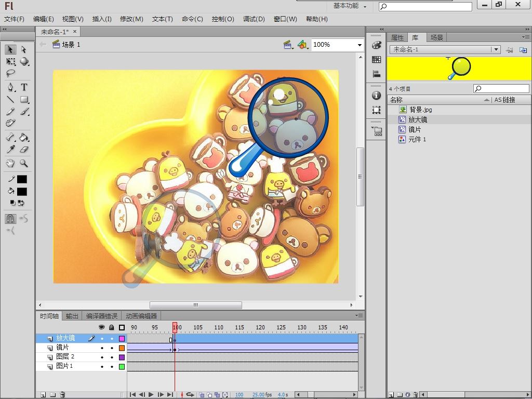Open the Color palette panel icon
Screen dimensions: 532x399
377,46
